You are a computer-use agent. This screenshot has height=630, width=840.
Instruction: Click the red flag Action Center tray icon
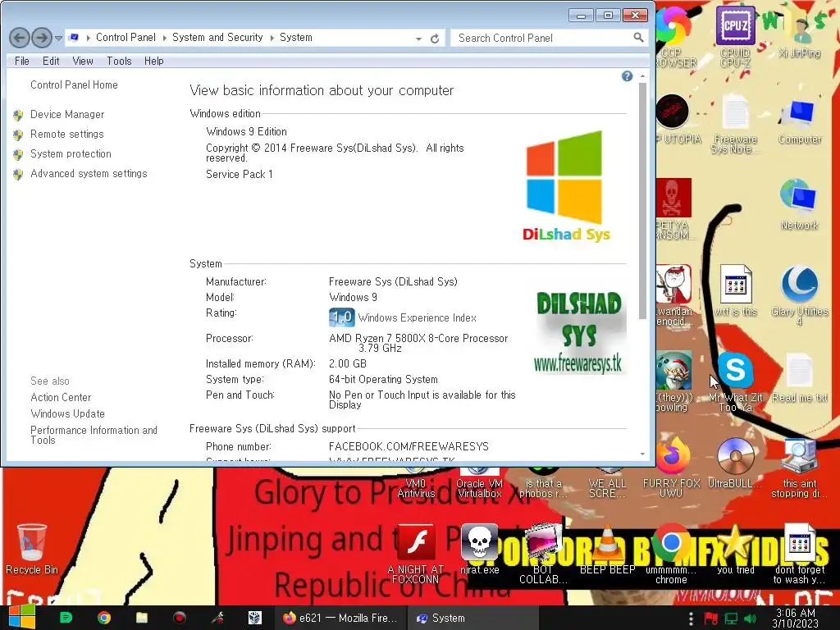coord(711,619)
